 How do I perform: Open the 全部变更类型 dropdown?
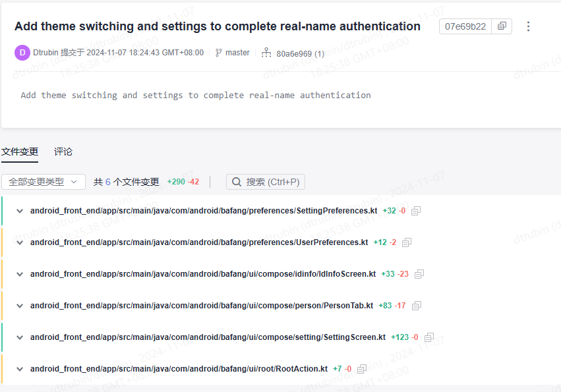pos(44,182)
